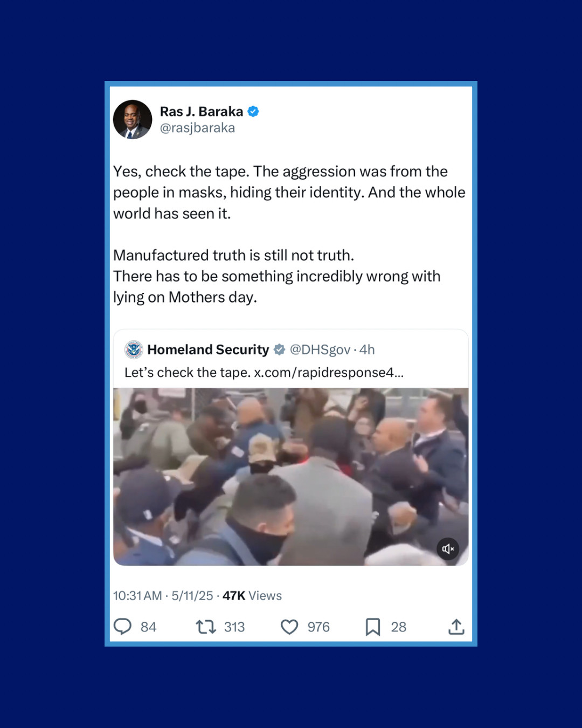Open the 47K Views analytics
The width and height of the screenshot is (582, 728).
(x=252, y=596)
